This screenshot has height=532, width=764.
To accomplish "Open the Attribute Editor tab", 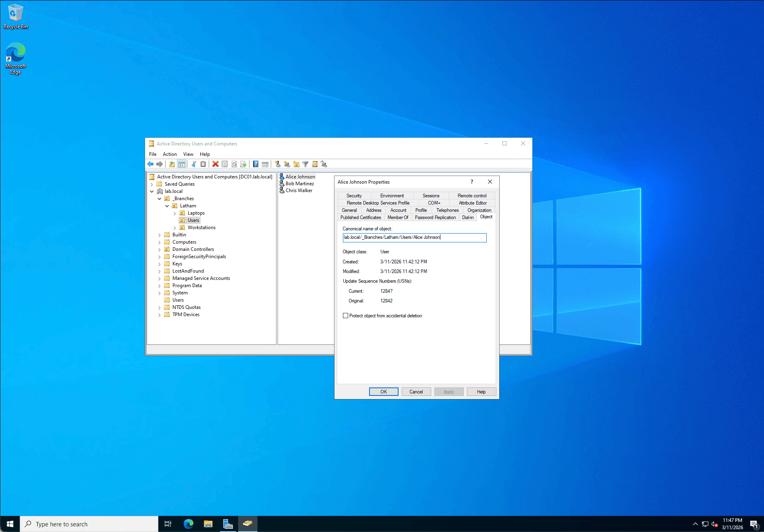I will pyautogui.click(x=472, y=203).
